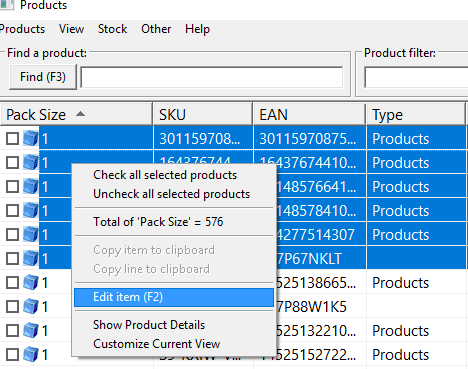
Task: Sort by the Type column header
Action: 415,115
